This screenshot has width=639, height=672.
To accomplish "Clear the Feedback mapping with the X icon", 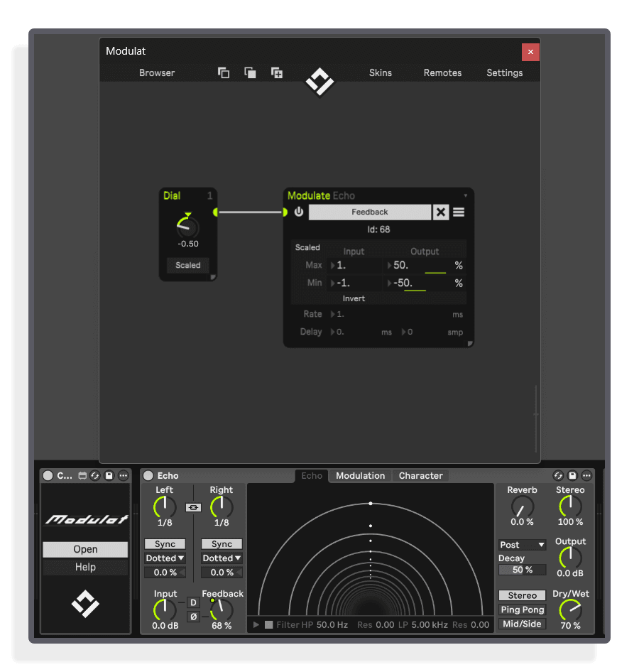I will tap(441, 212).
